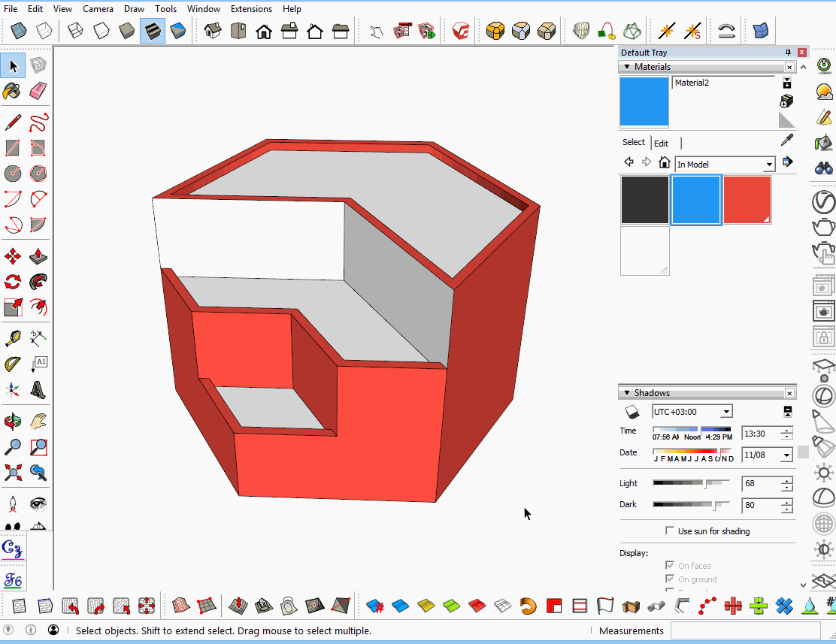836x644 pixels.
Task: Open V-Ray from the toolbar
Action: pos(459,31)
